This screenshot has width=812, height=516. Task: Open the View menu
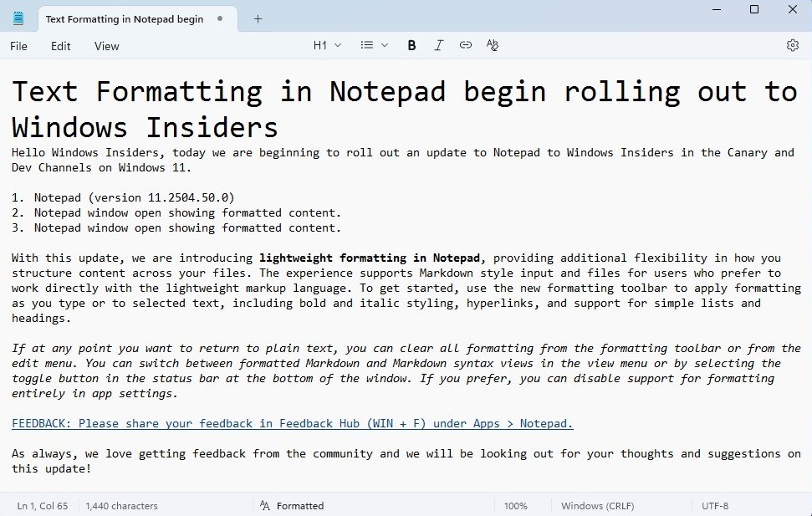coord(107,46)
